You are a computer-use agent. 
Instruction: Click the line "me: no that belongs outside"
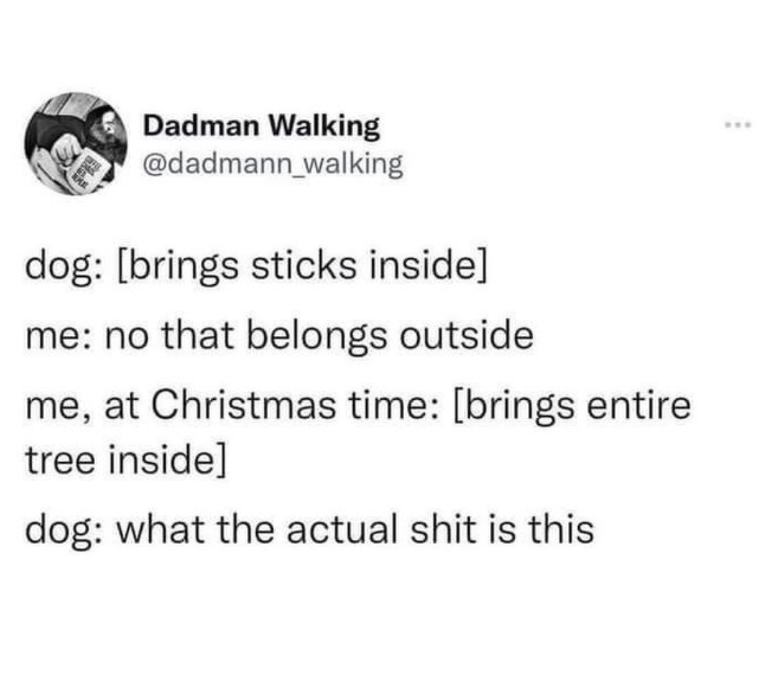(x=279, y=336)
